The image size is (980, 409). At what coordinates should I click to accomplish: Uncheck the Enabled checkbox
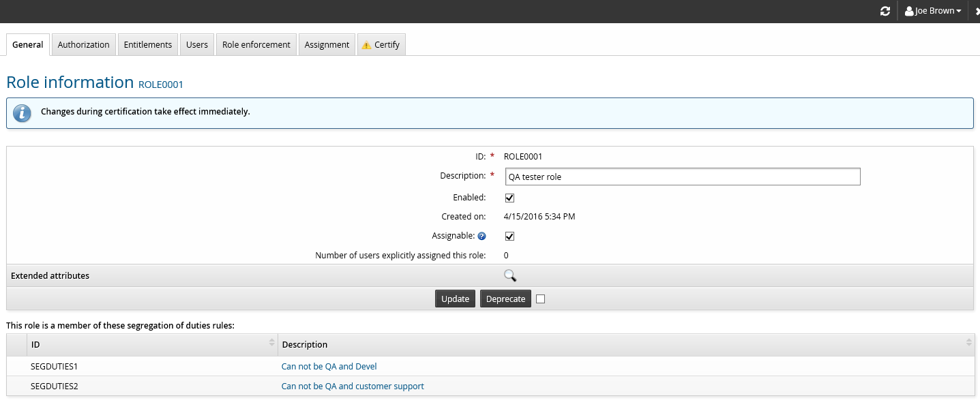pos(509,198)
